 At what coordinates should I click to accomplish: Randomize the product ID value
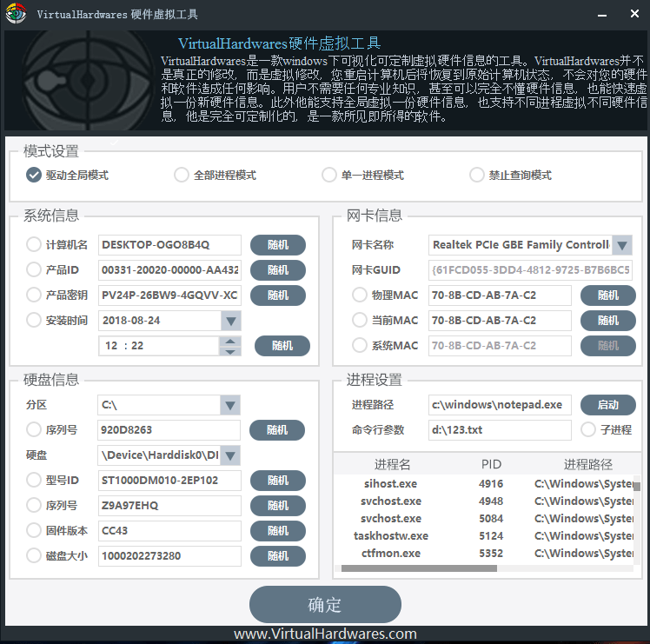pyautogui.click(x=278, y=270)
